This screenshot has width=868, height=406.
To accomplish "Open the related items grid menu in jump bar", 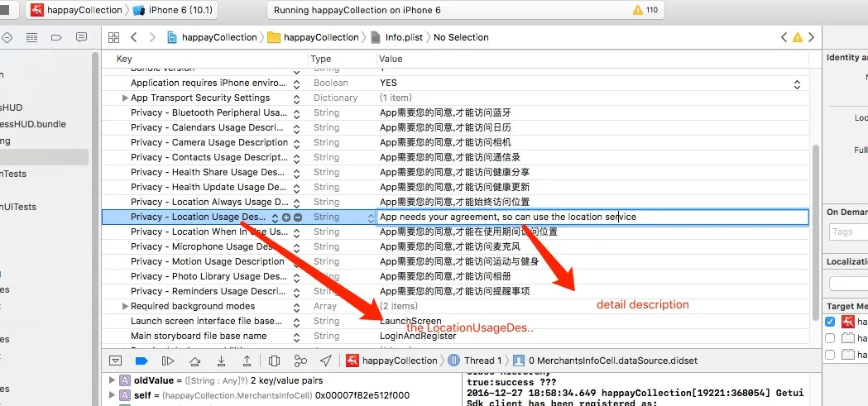I will tap(113, 37).
